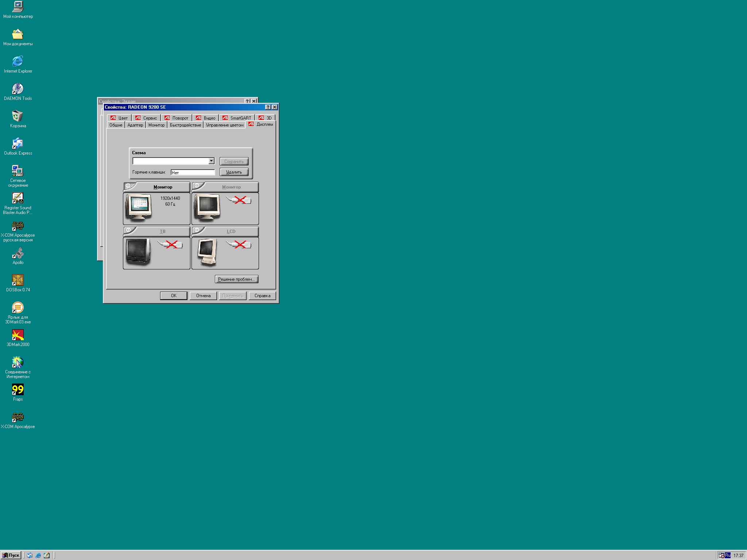Image resolution: width=747 pixels, height=560 pixels.
Task: Switch to the Цвет tab
Action: (119, 118)
